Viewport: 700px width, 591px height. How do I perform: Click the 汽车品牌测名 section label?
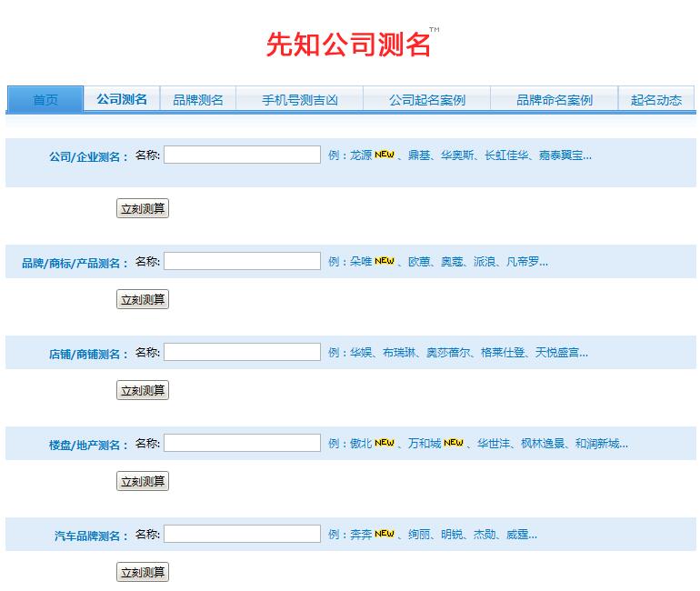[x=91, y=536]
